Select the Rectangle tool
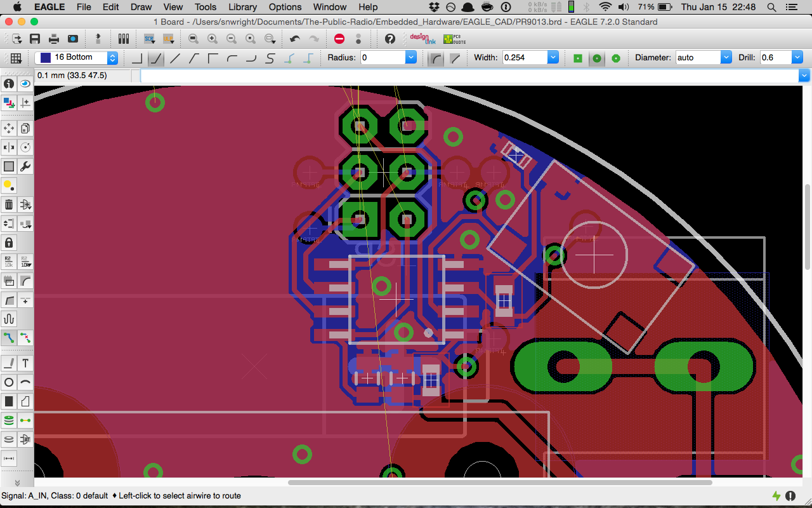 [x=9, y=401]
